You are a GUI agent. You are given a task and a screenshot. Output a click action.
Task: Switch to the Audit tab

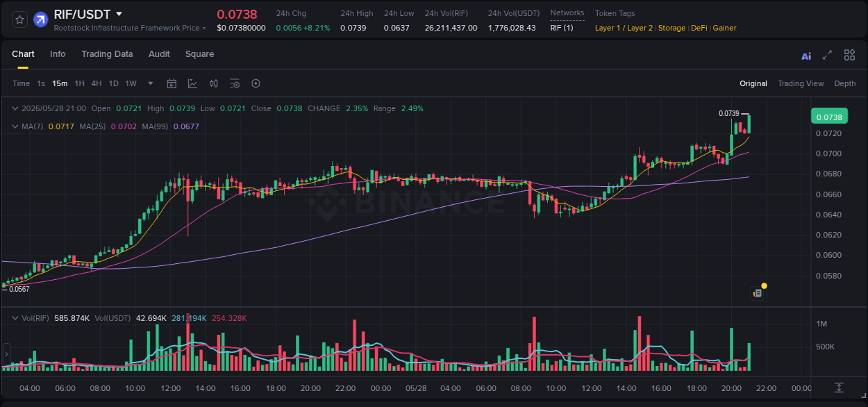159,54
